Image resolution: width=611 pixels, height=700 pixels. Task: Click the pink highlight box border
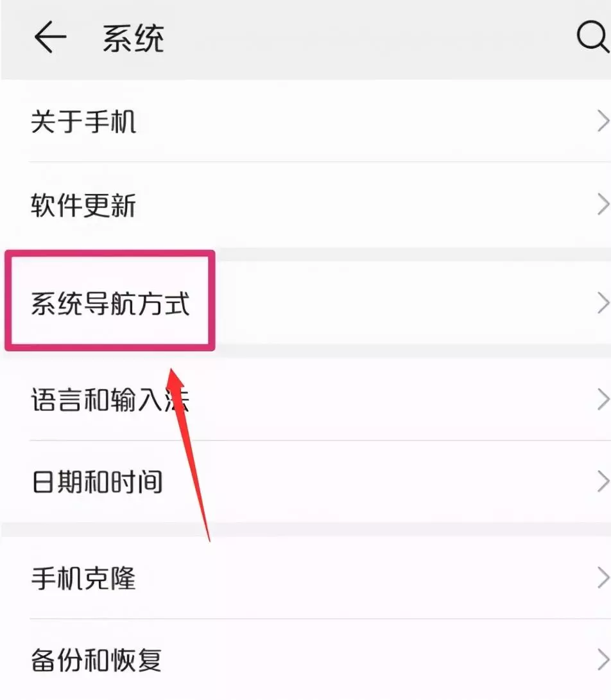pos(110,254)
